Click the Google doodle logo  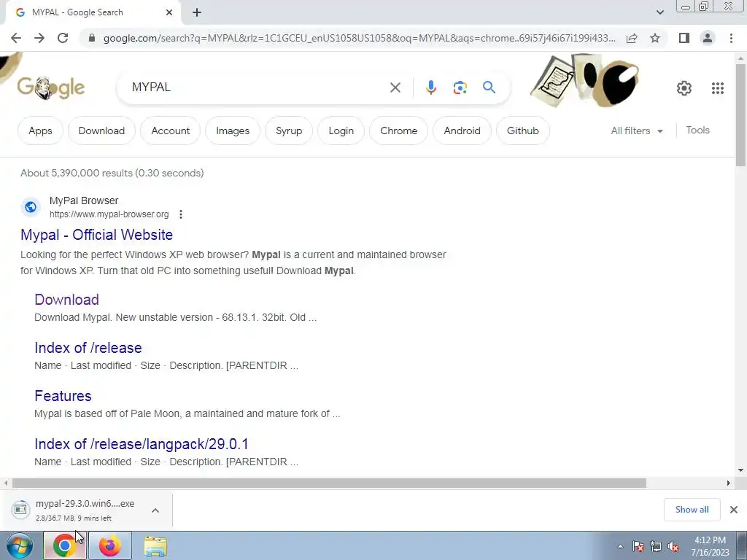(x=51, y=87)
